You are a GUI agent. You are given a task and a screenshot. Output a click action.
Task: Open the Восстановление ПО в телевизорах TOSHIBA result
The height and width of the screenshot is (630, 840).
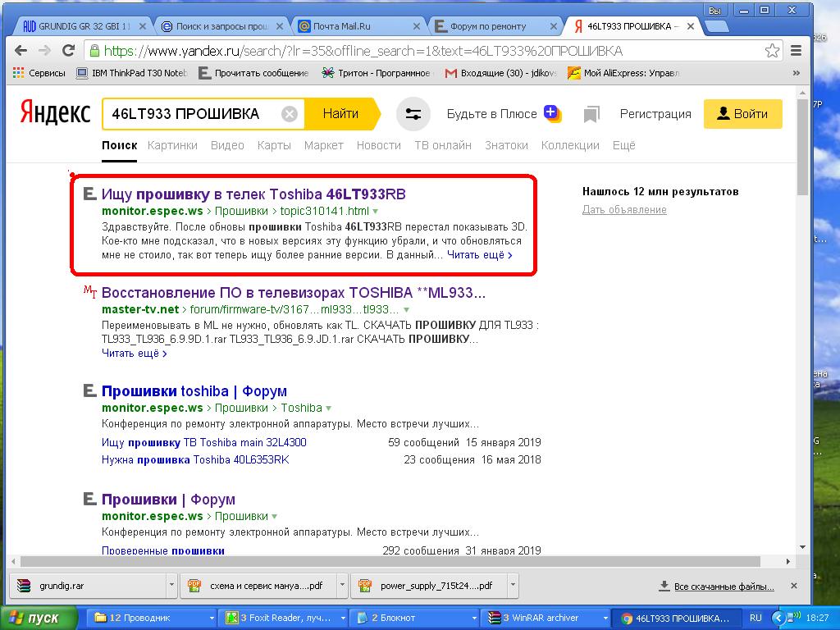(293, 292)
